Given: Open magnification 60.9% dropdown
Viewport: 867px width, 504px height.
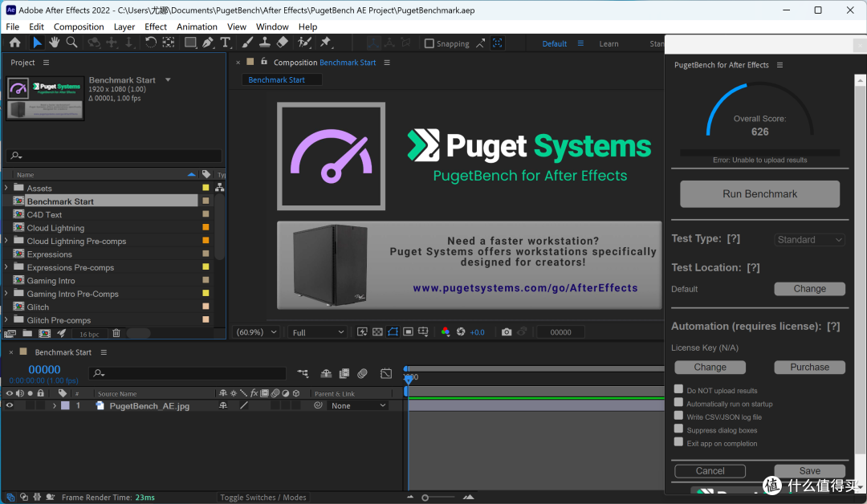Looking at the screenshot, I should (x=257, y=332).
